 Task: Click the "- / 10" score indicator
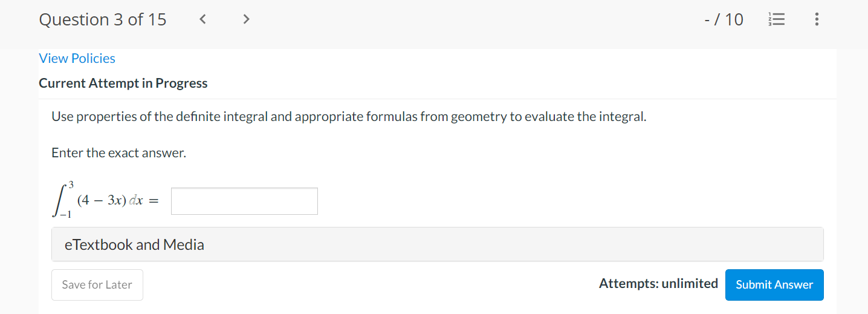coord(724,19)
